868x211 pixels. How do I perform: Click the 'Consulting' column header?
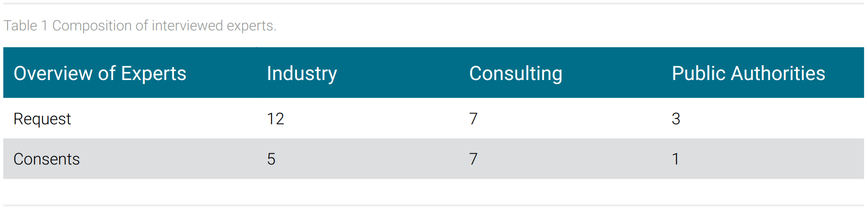tap(516, 74)
